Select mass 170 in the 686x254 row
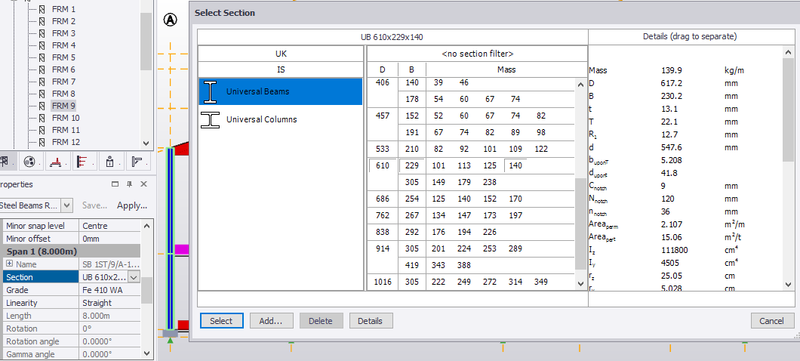 tap(515, 199)
